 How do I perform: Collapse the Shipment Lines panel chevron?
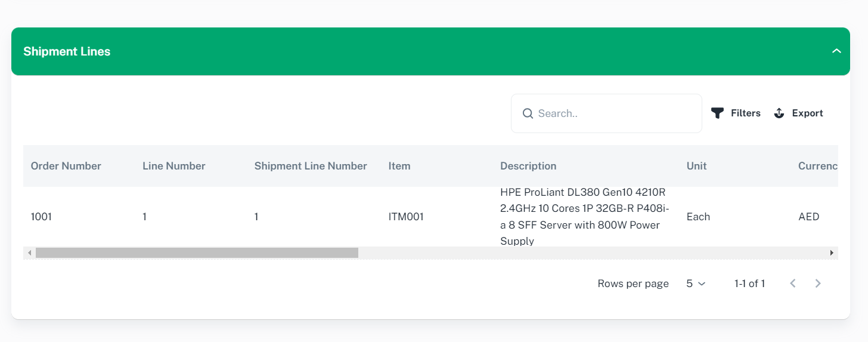point(836,51)
